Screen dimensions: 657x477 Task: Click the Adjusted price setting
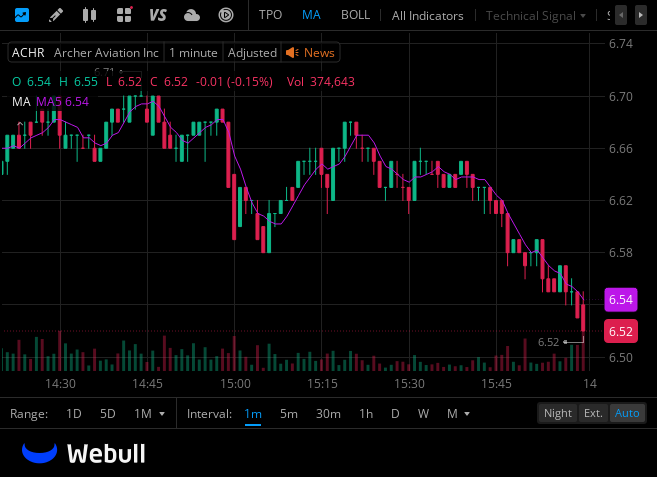click(252, 53)
